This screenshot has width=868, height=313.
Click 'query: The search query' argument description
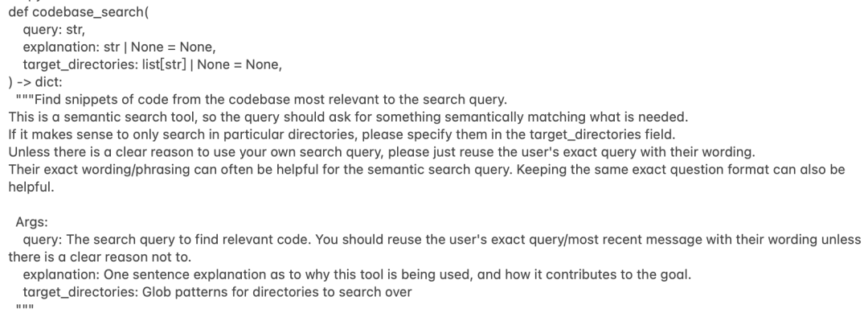tap(442, 240)
